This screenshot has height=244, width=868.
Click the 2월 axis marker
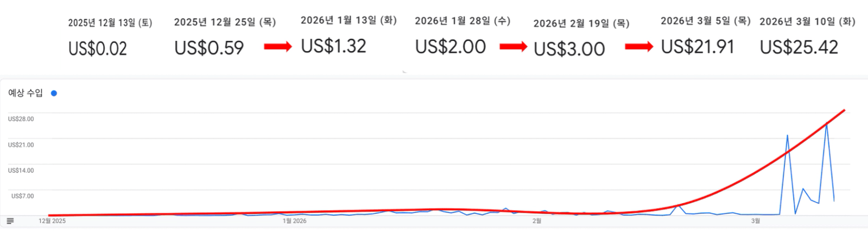pos(536,221)
